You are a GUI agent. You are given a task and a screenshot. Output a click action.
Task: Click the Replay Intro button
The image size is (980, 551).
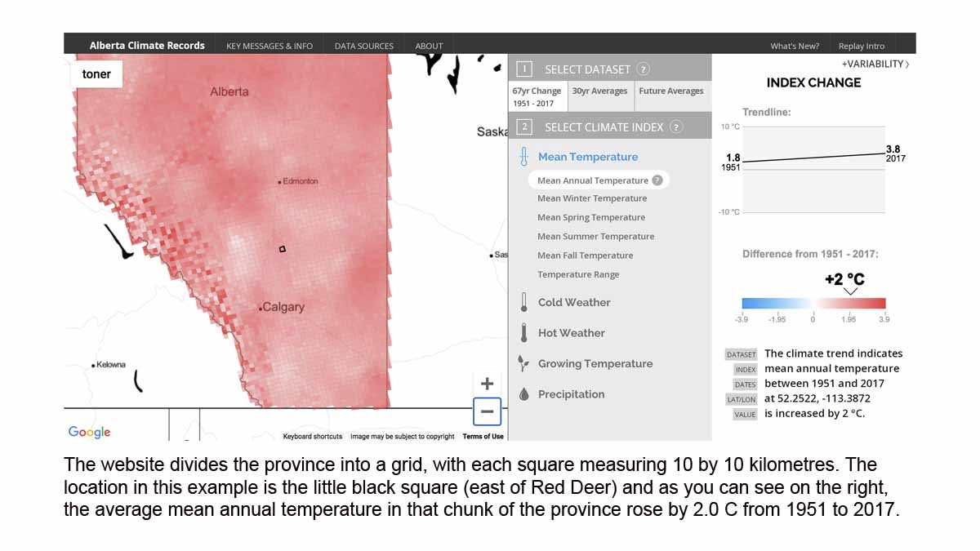(x=861, y=46)
